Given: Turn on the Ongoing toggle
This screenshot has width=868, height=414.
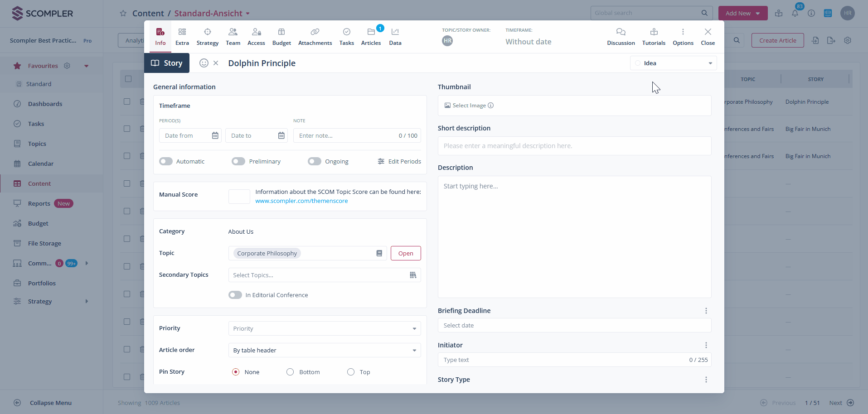Looking at the screenshot, I should [314, 161].
